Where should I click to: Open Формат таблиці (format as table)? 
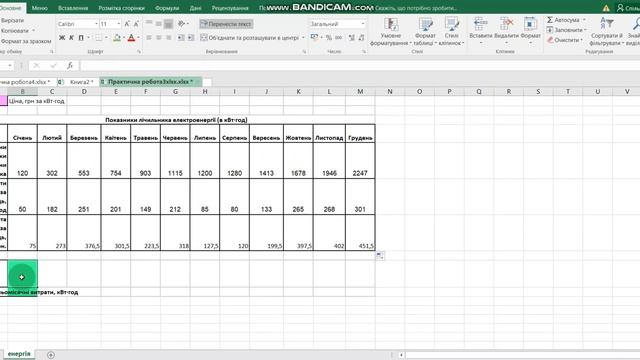[425, 32]
